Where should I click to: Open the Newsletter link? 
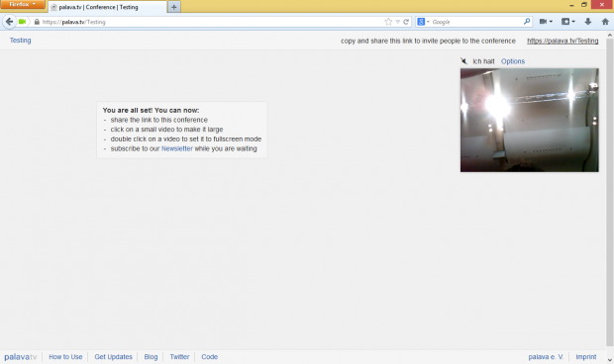pyautogui.click(x=177, y=148)
